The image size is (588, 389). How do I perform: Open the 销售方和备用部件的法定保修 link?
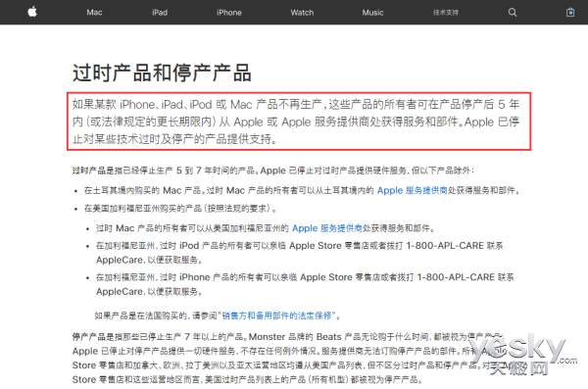[277, 316]
